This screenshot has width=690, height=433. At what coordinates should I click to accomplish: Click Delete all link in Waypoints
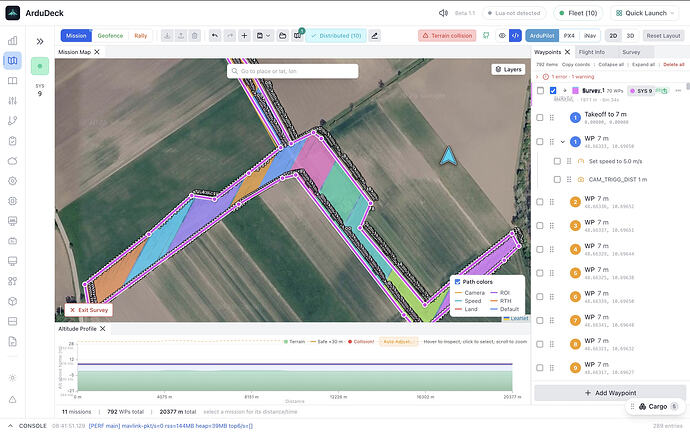click(x=674, y=65)
